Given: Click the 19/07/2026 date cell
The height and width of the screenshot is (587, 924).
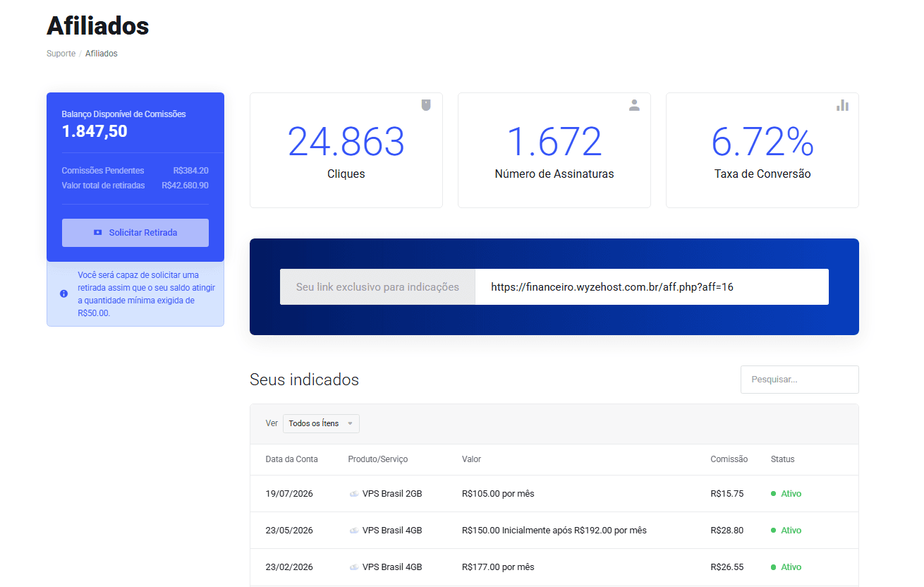Looking at the screenshot, I should coord(289,494).
